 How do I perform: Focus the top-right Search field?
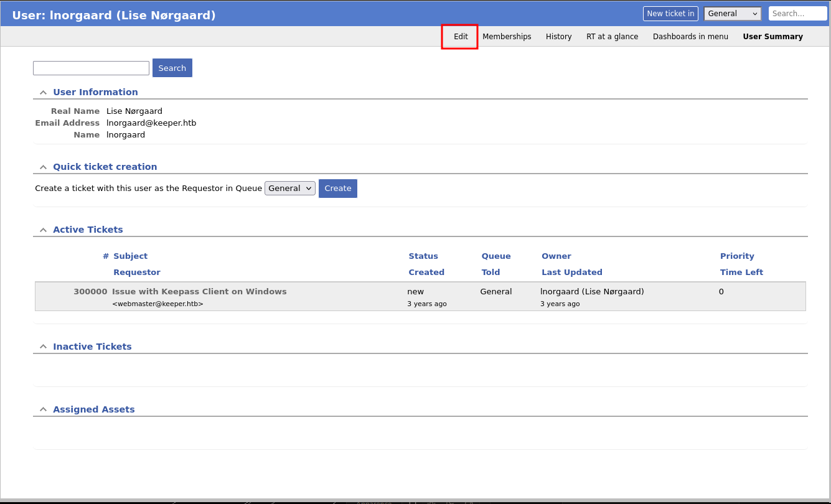(797, 14)
